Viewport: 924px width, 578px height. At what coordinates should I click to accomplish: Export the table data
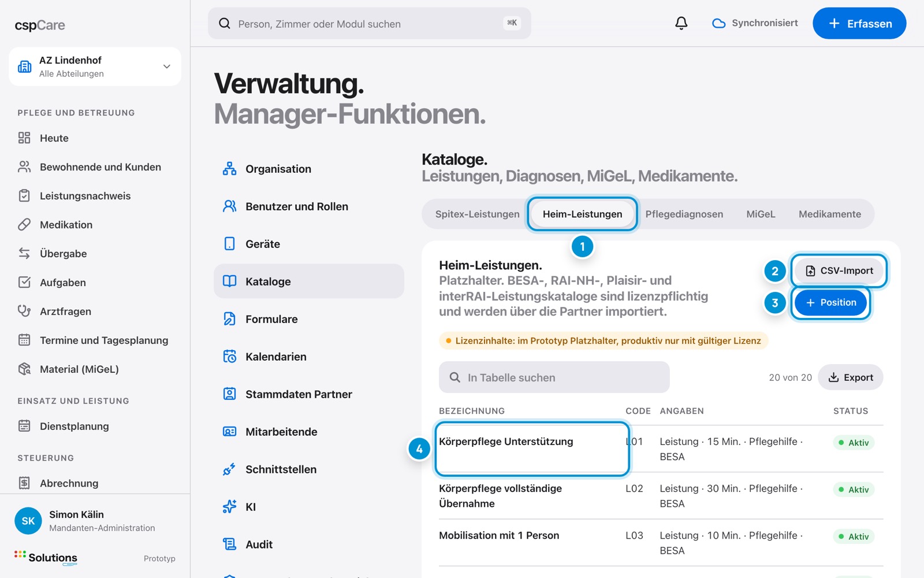[851, 377]
